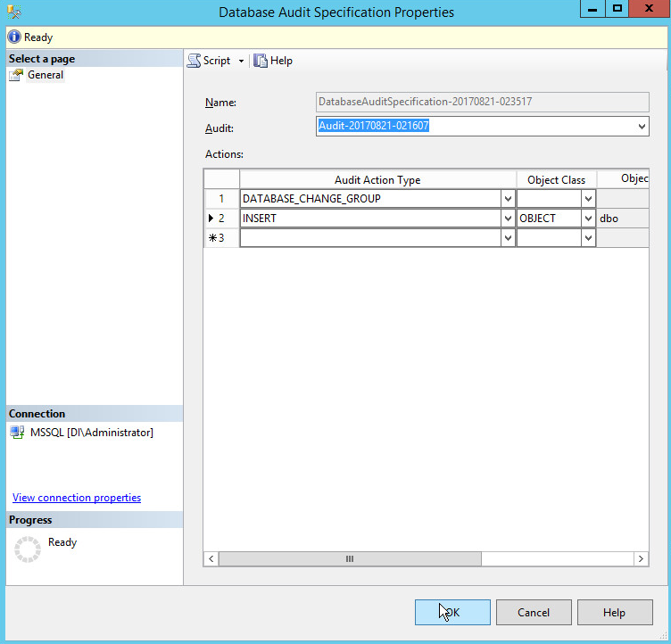671x644 pixels.
Task: Open Audit Action Type dropdown for row 1
Action: [508, 199]
